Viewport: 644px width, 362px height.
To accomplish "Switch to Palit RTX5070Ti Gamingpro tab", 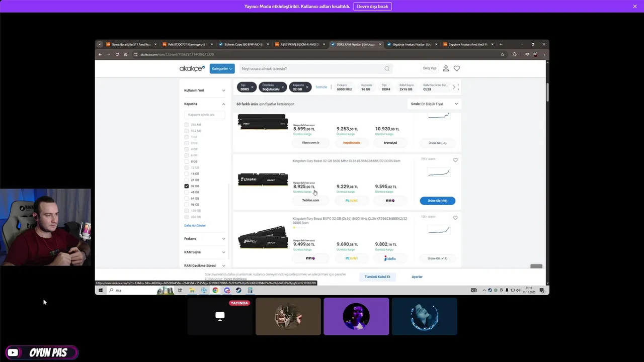I will (x=187, y=44).
